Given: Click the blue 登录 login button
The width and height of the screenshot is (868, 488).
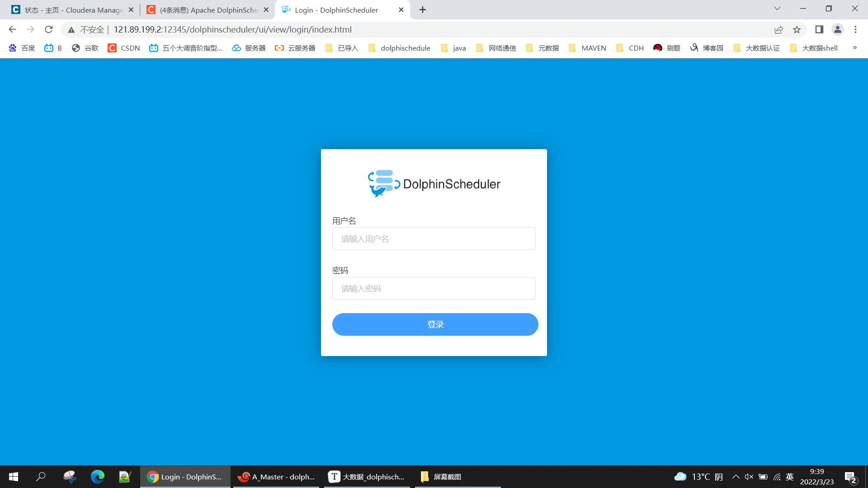Looking at the screenshot, I should (435, 324).
